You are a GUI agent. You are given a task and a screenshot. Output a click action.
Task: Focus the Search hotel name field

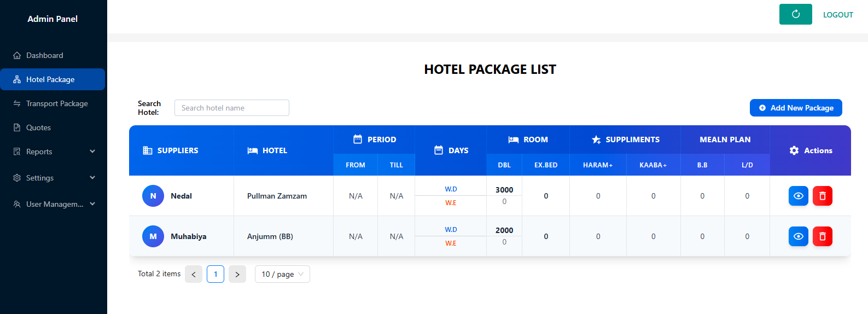click(x=232, y=108)
